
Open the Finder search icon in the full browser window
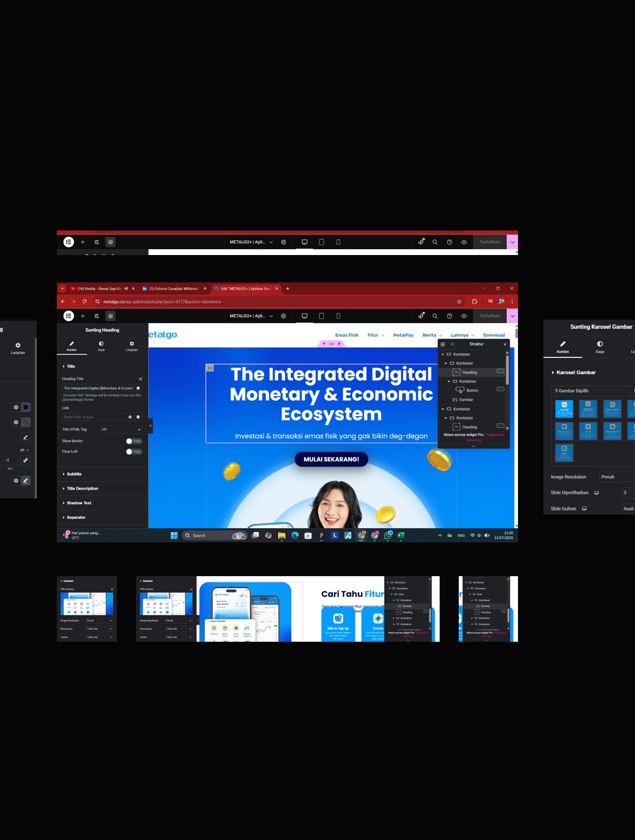pos(435,316)
